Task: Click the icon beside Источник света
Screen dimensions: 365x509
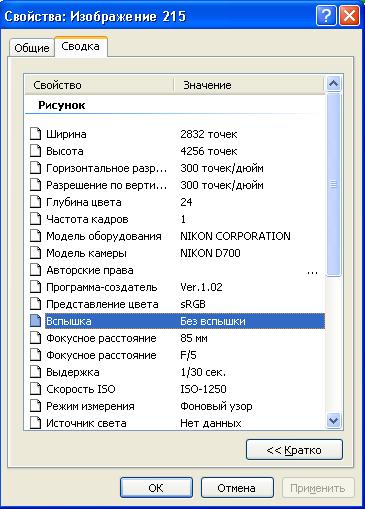Action: tap(36, 423)
